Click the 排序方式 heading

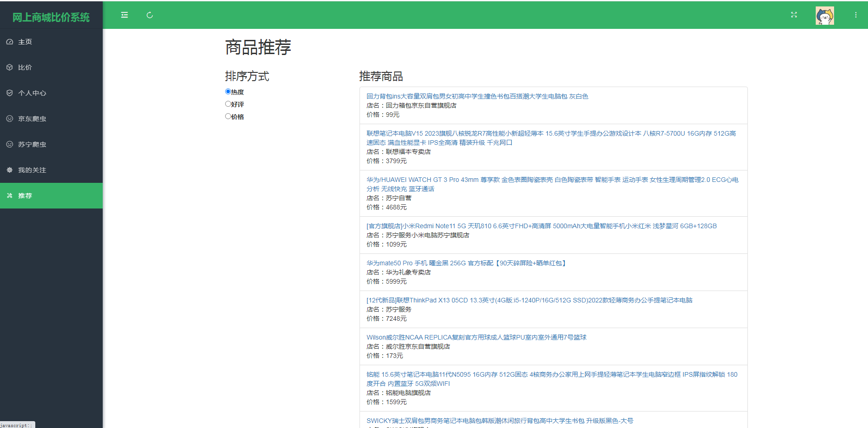247,76
